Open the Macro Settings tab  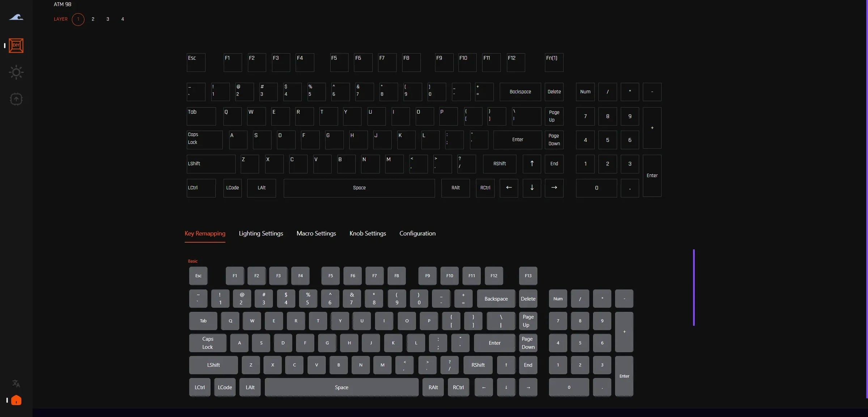(x=316, y=233)
